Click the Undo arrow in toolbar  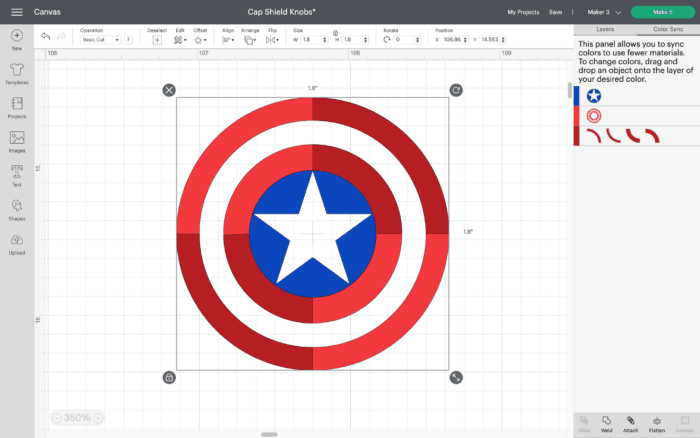46,36
